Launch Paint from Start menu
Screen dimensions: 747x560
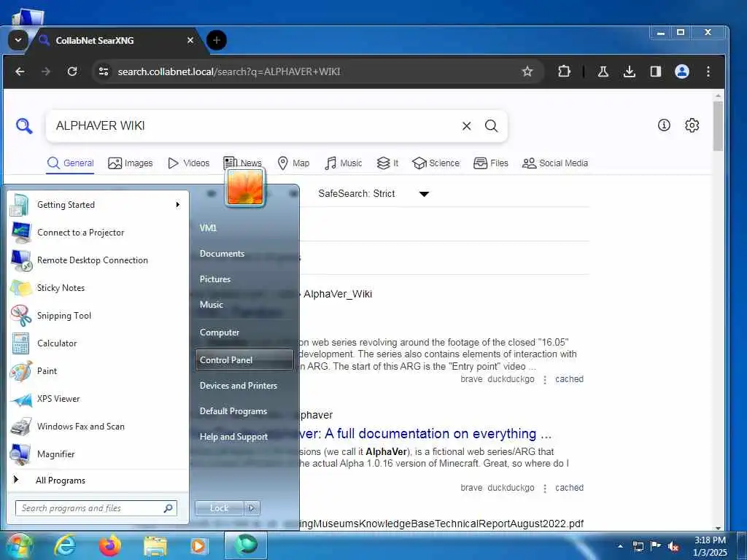98,370
